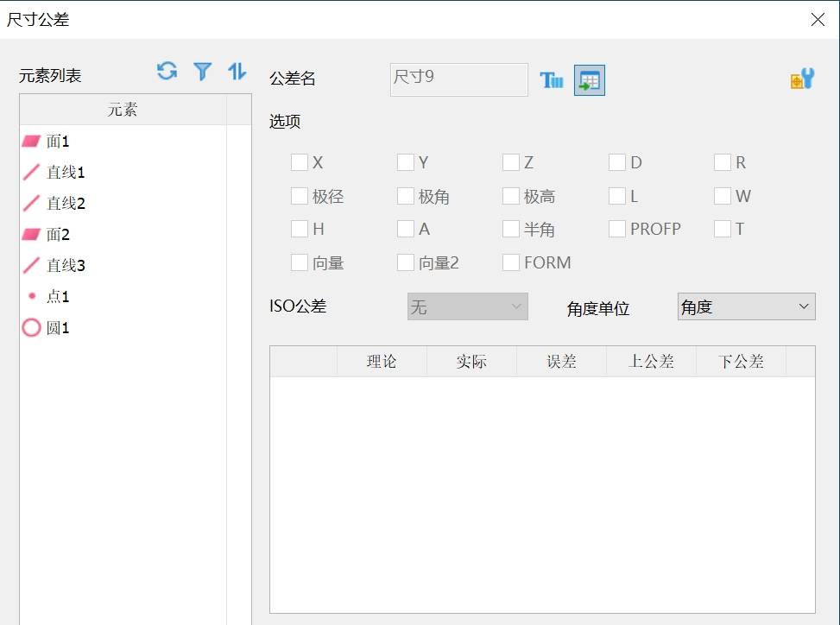Click the sort elements icon
840x625 pixels.
[x=237, y=73]
